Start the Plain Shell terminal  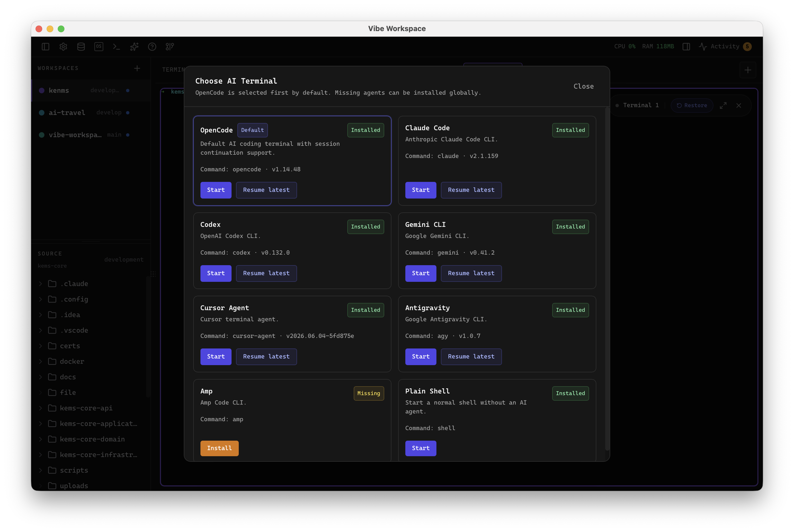click(x=421, y=448)
